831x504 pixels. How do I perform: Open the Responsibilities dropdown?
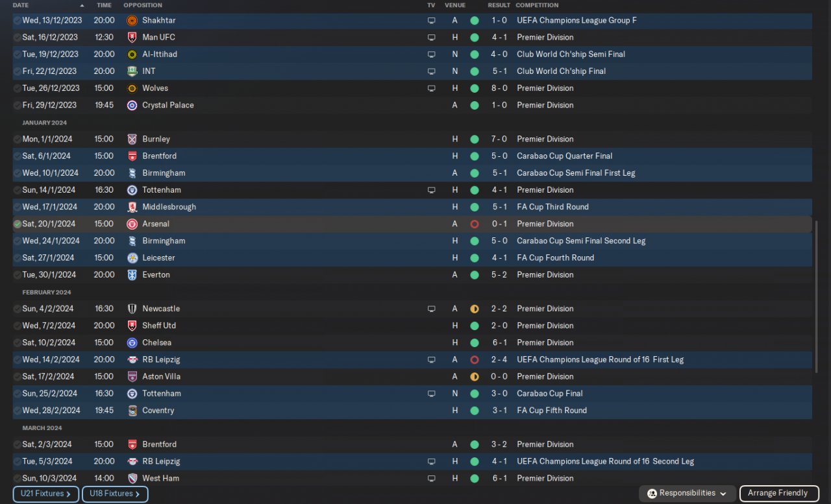click(x=688, y=494)
